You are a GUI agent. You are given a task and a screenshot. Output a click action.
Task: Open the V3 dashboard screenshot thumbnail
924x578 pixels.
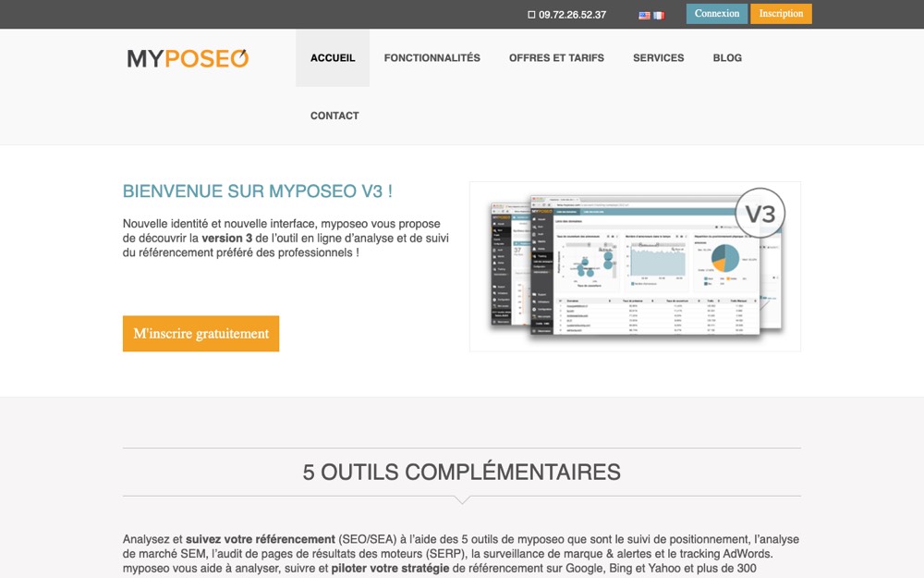point(635,266)
